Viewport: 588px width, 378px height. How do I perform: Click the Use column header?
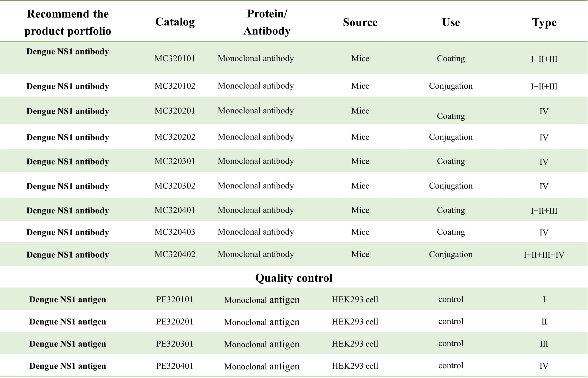(x=451, y=22)
